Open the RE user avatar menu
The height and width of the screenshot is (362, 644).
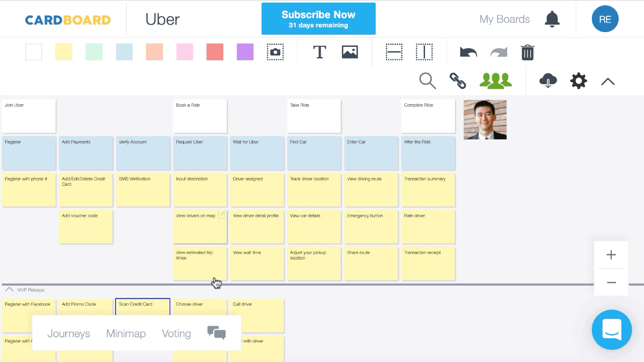click(x=605, y=19)
